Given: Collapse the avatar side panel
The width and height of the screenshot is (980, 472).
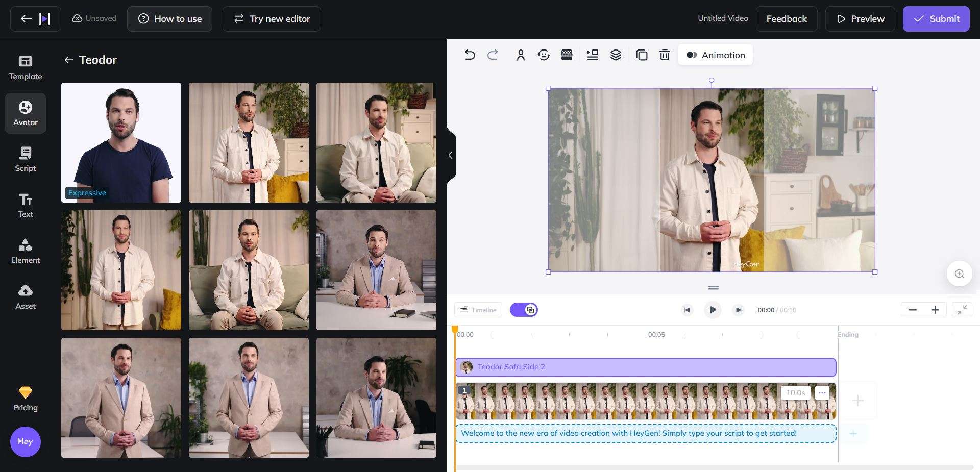Looking at the screenshot, I should click(x=451, y=155).
